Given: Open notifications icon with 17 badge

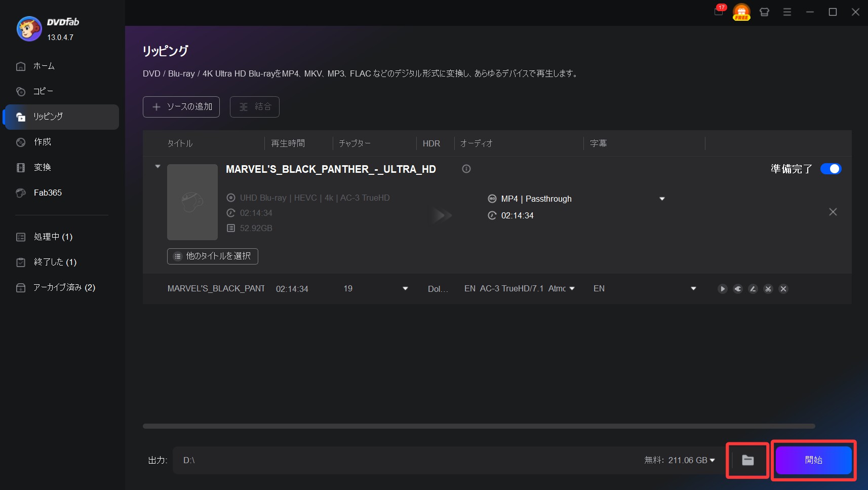Looking at the screenshot, I should click(719, 11).
